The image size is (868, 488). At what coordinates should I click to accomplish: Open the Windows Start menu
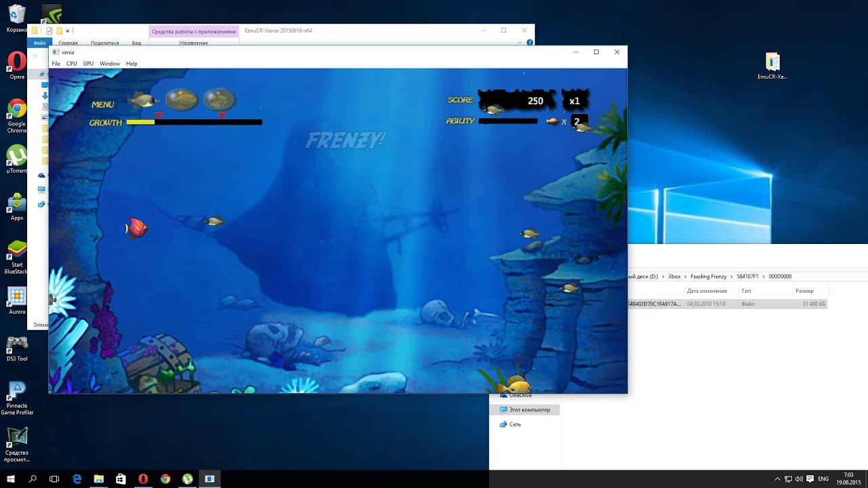click(10, 479)
